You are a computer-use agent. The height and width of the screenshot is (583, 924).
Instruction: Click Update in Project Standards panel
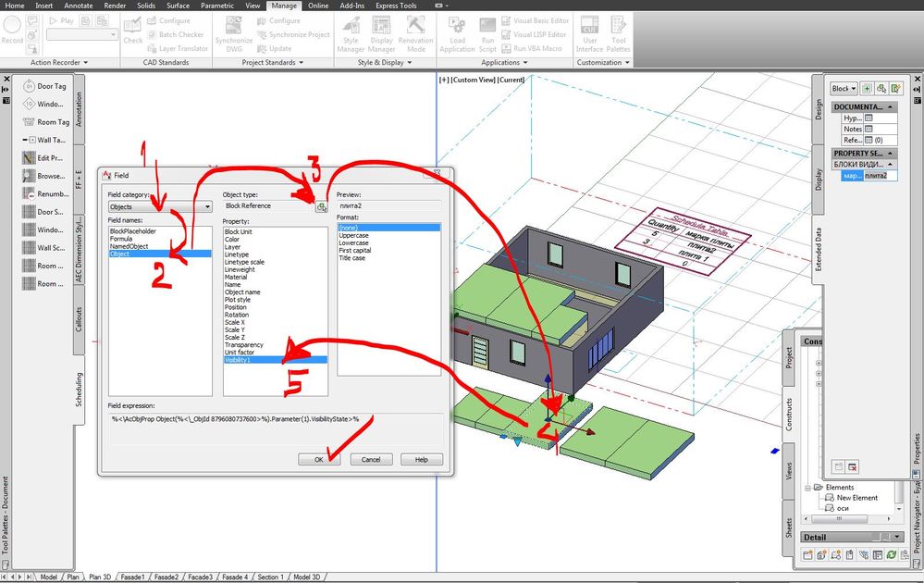click(x=274, y=49)
